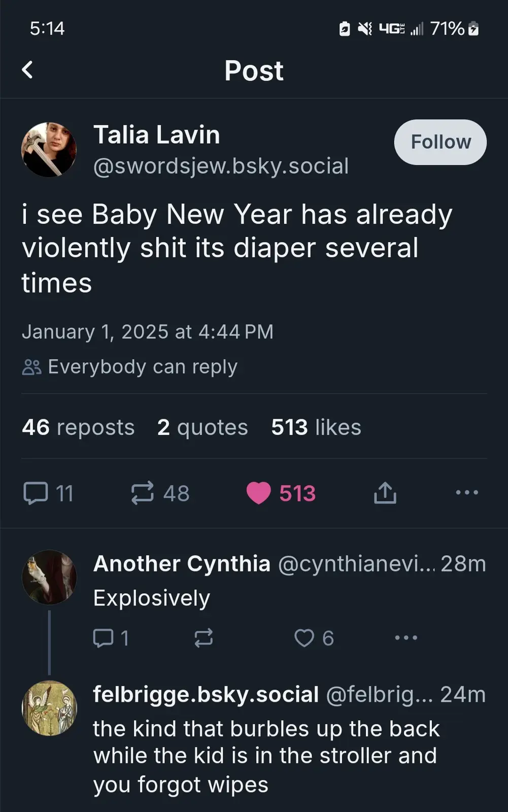
Task: Go back using the arrow icon
Action: pyautogui.click(x=28, y=70)
